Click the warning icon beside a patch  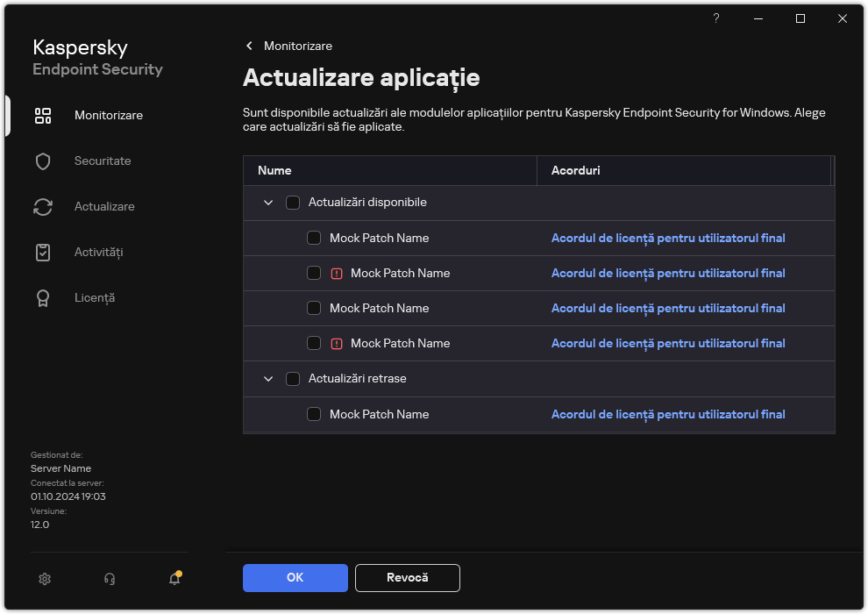click(338, 273)
